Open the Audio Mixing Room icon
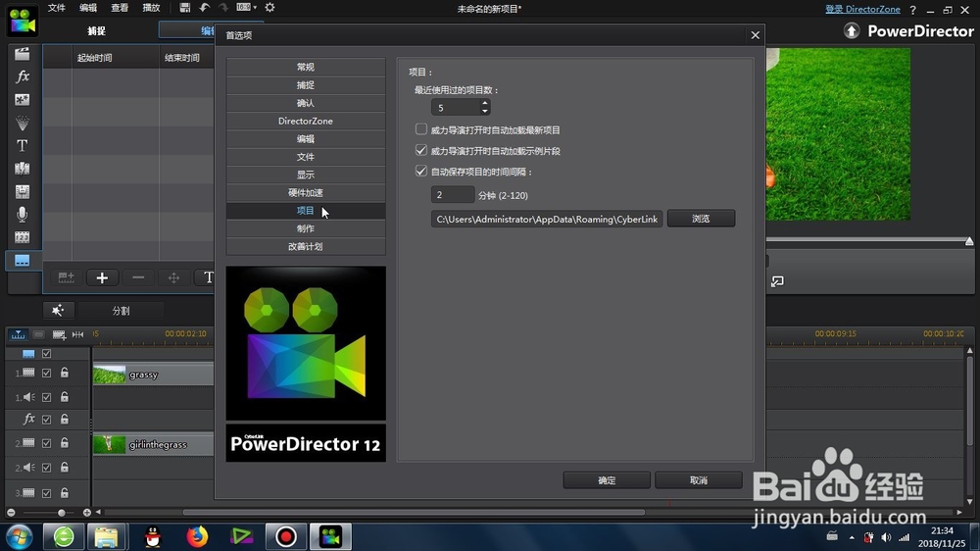Screen dimensions: 980x551 coord(22,191)
